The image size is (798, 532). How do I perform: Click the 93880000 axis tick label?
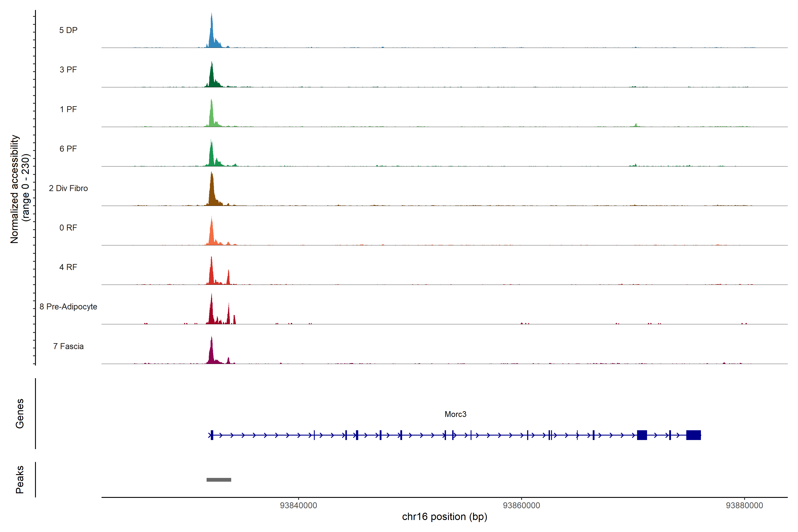coord(744,506)
